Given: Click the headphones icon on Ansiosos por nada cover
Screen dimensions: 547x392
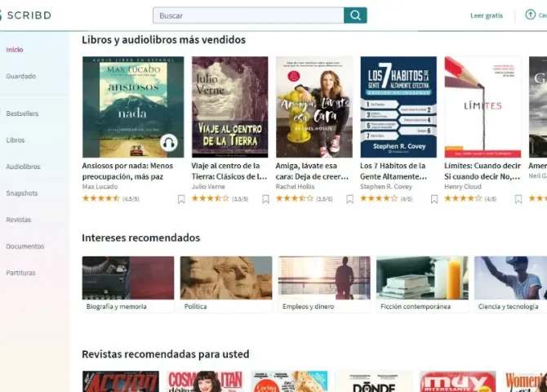Looking at the screenshot, I should click(169, 142).
